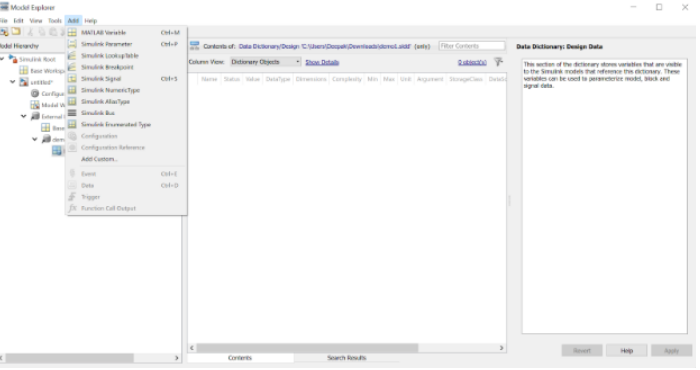Click the Base Workspace grid icon under Simulink Root

tap(24, 71)
